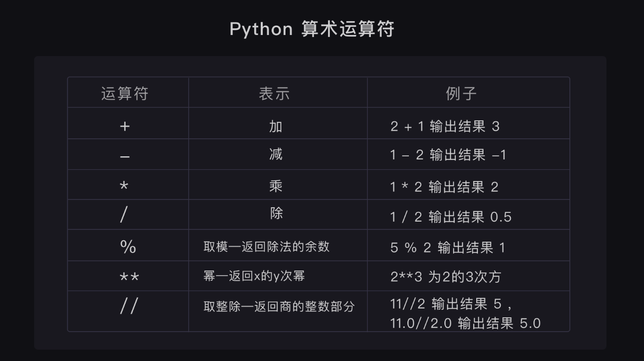Select the "运算符" column header
Image resolution: width=644 pixels, height=361 pixels.
[x=125, y=94]
